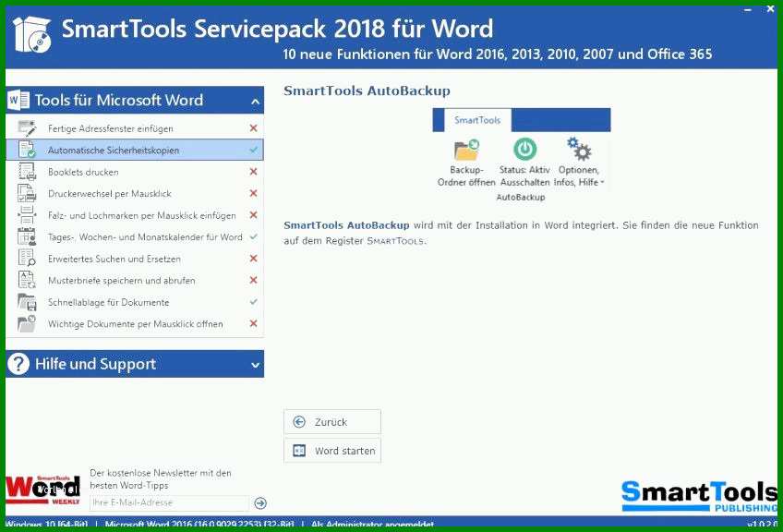Click the Automatische Sicherheitskopien document icon
Image resolution: width=783 pixels, height=532 pixels.
point(27,150)
